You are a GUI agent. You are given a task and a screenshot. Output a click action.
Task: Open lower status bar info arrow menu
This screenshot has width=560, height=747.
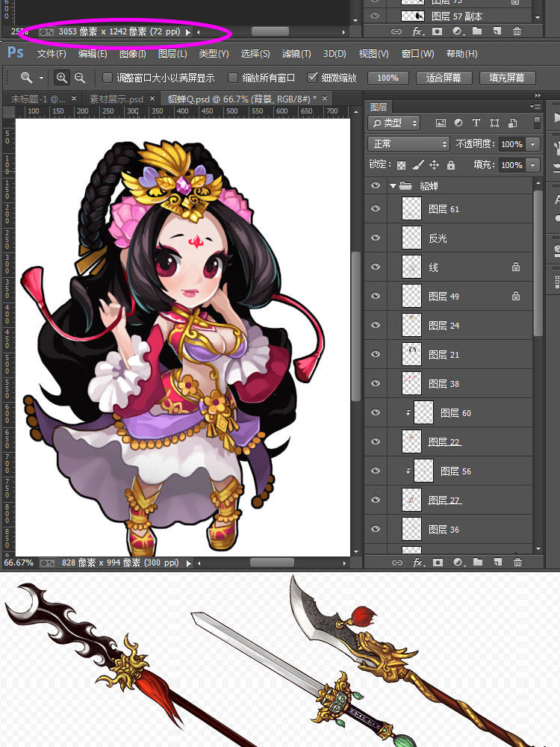pyautogui.click(x=189, y=563)
